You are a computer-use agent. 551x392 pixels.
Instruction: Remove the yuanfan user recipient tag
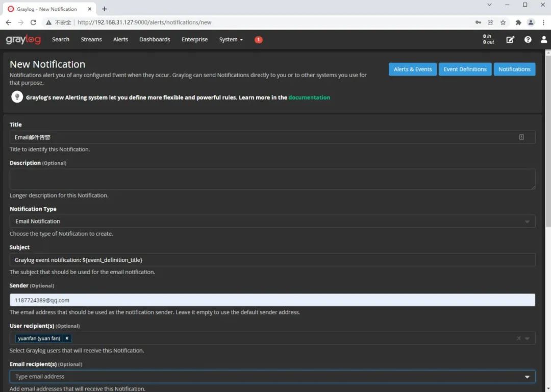tap(67, 338)
